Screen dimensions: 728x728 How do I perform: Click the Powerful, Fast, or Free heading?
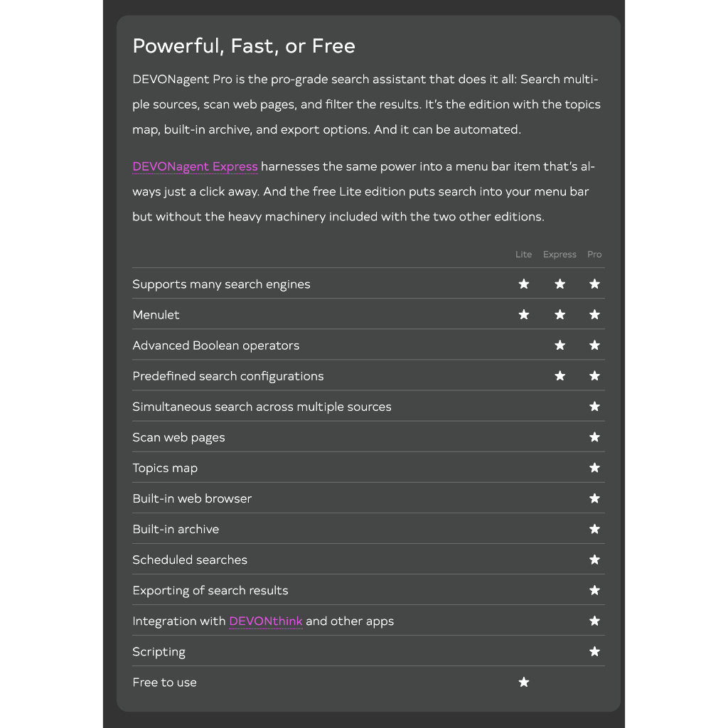click(244, 46)
